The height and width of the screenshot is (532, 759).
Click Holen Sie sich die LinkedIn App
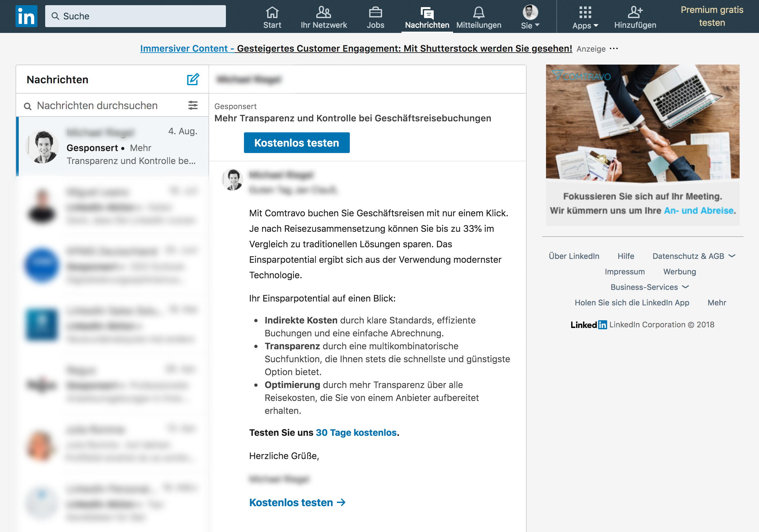pyautogui.click(x=632, y=302)
